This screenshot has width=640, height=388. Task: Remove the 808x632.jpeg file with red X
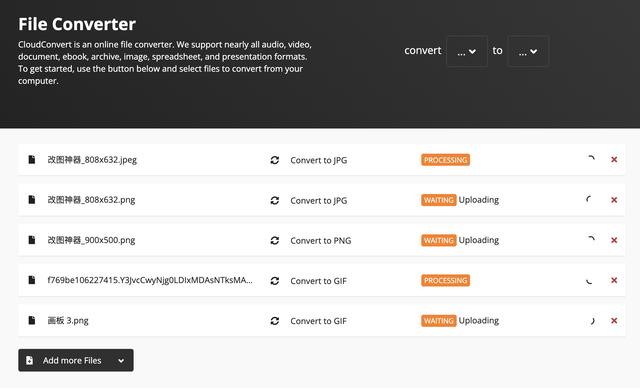(x=614, y=160)
